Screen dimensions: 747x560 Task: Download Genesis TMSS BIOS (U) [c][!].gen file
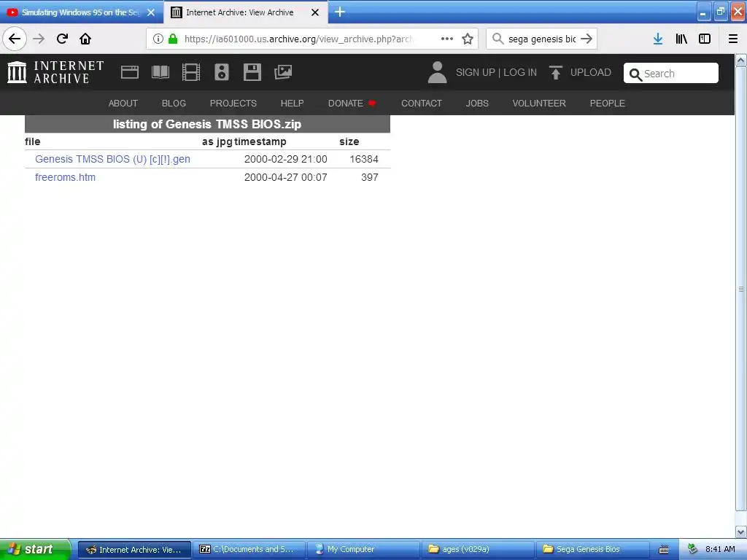click(112, 159)
